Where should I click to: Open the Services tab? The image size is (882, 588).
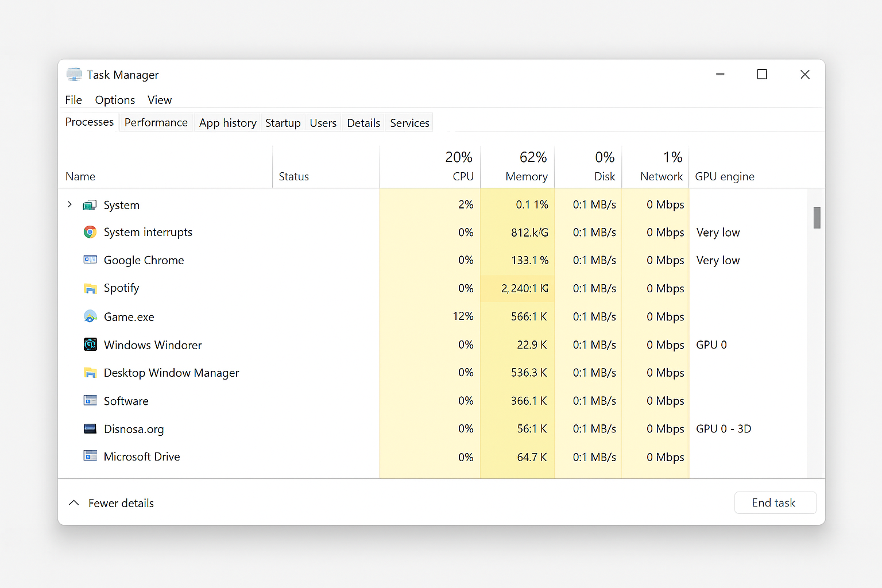coord(409,123)
